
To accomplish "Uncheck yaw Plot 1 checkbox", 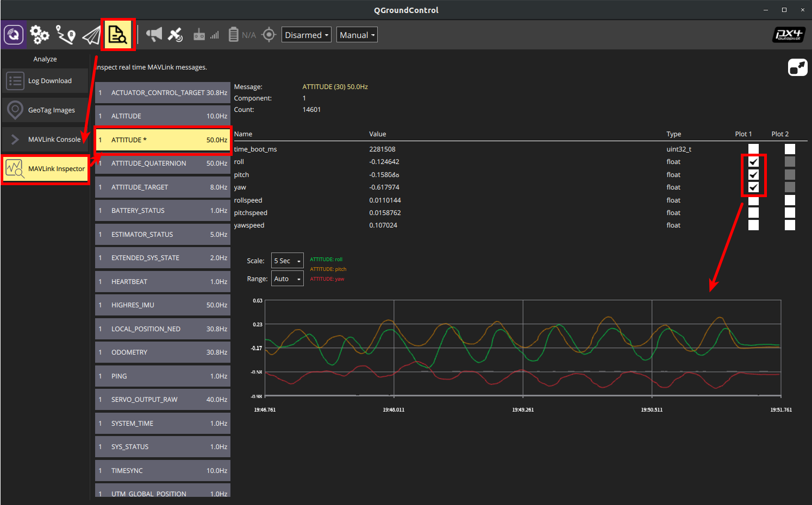I will [x=753, y=187].
